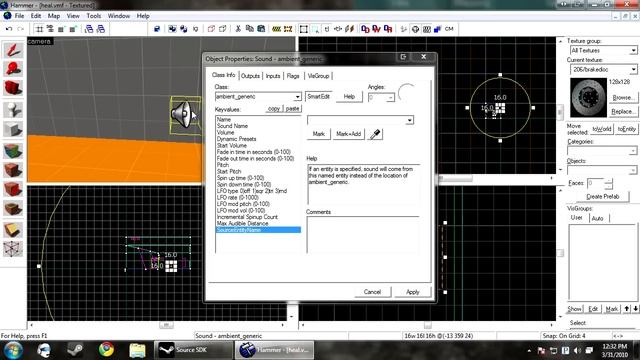Image resolution: width=640 pixels, height=360 pixels.
Task: Select the Selection tool with the red arrow icon
Action: tap(13, 50)
